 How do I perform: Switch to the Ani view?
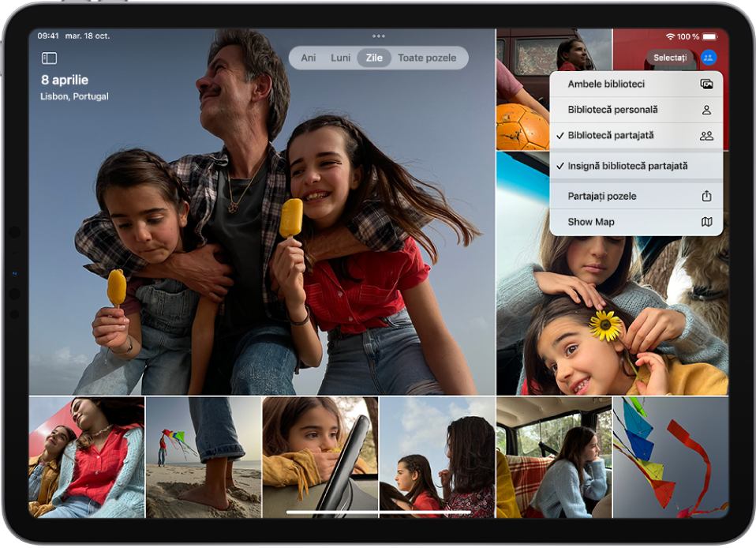309,58
